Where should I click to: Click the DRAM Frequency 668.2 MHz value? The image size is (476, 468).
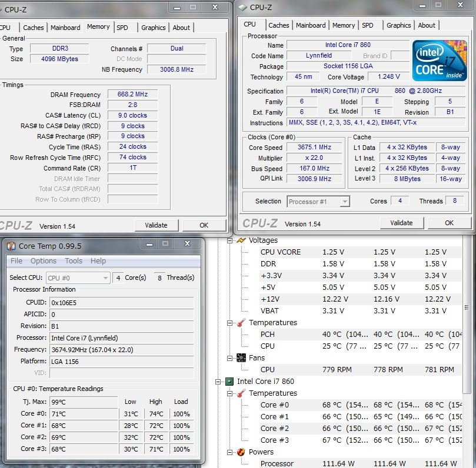[x=132, y=94]
